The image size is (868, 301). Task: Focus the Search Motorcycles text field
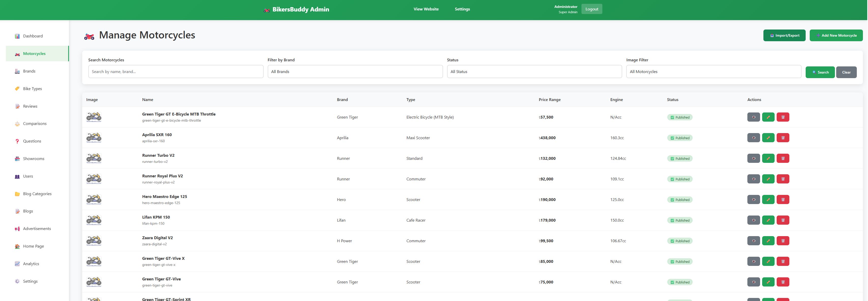176,71
